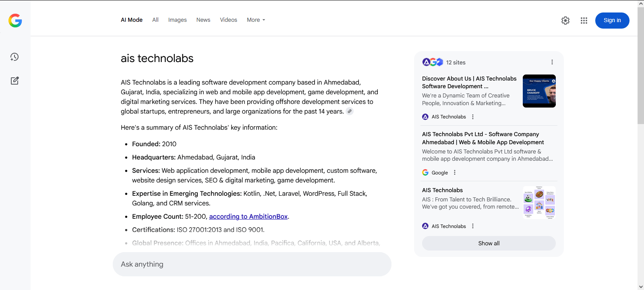Click the AIS Technolabs favicon under Discover About Us
644x290 pixels.
tap(425, 117)
